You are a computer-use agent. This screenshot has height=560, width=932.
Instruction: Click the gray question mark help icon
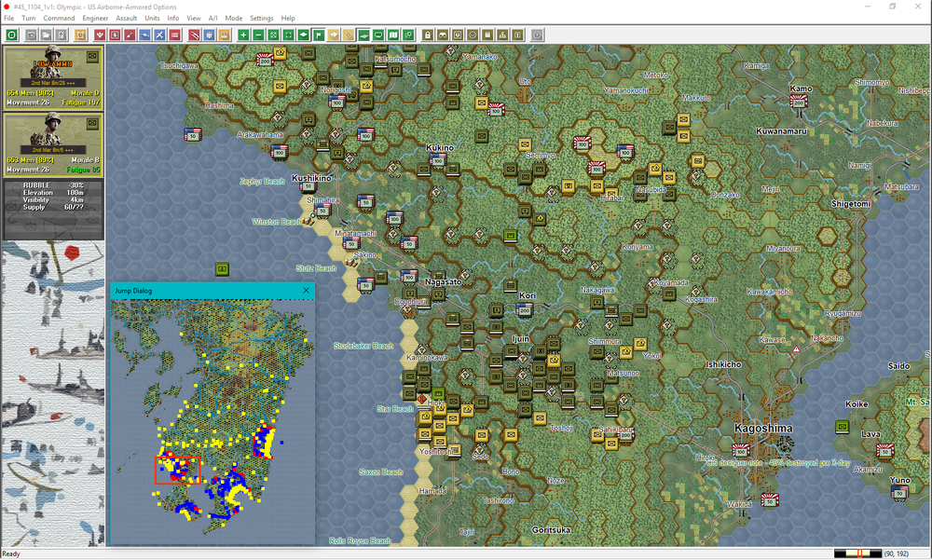[x=537, y=35]
